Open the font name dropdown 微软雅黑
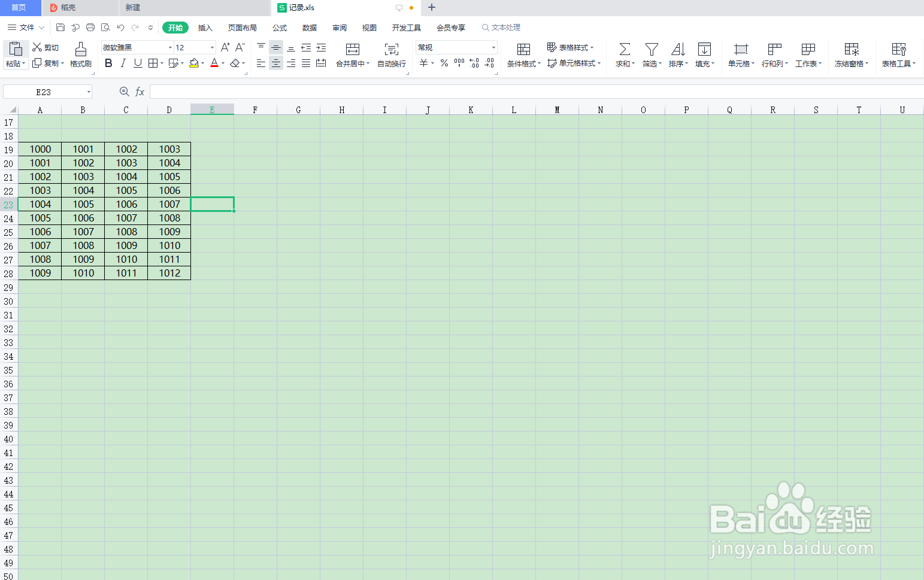Screen dimensions: 924x580 coord(170,47)
